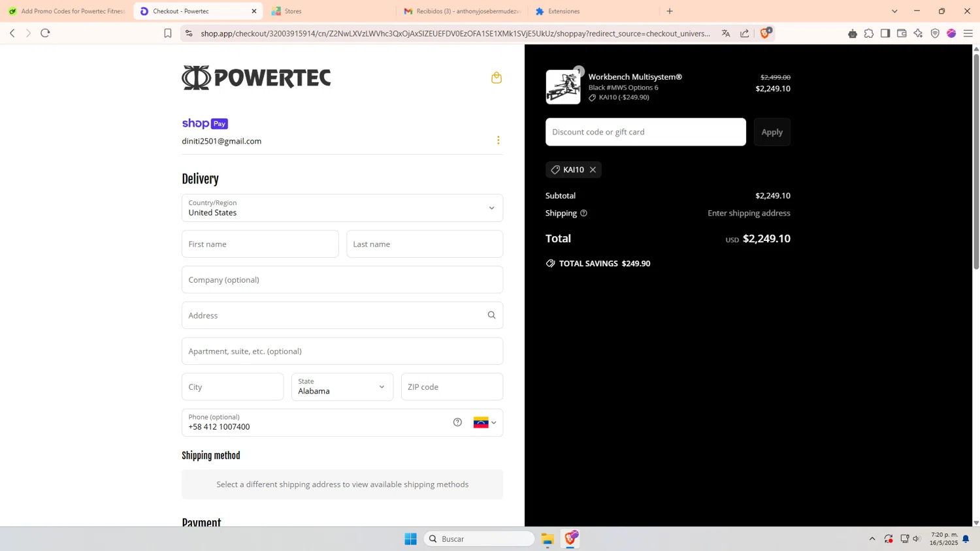Click the taskbar clock and date

[x=945, y=539]
